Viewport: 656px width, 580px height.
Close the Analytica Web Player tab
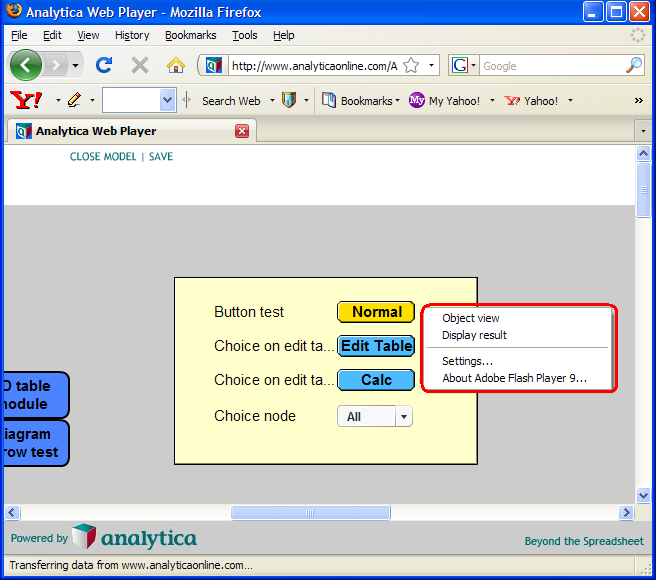[242, 131]
